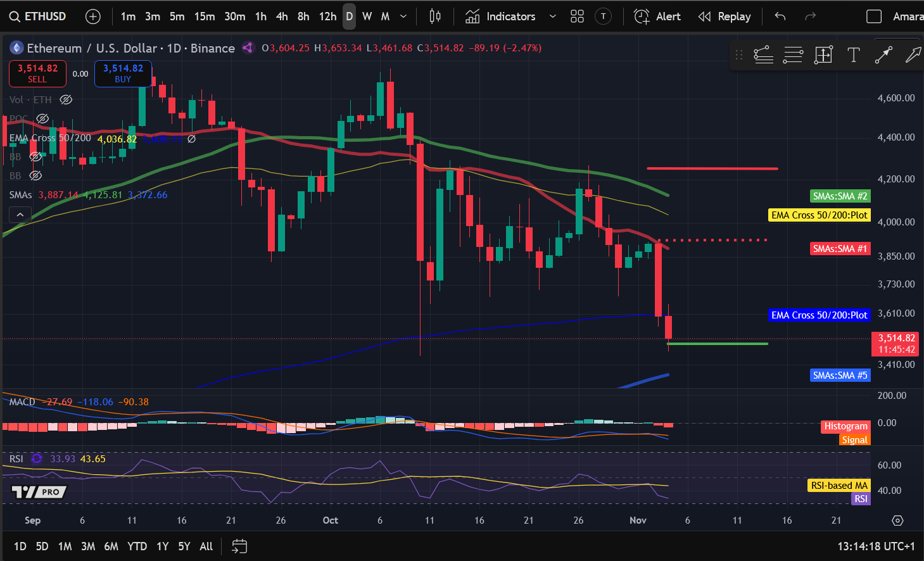Click the multi-chart layout grid icon
Image resolution: width=924 pixels, height=561 pixels.
click(576, 16)
